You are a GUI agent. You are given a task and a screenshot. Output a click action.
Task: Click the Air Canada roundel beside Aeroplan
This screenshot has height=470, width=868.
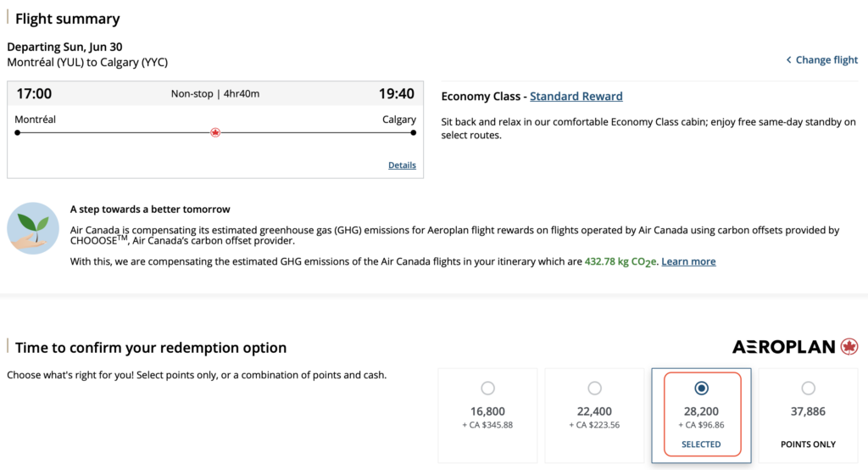click(x=849, y=347)
